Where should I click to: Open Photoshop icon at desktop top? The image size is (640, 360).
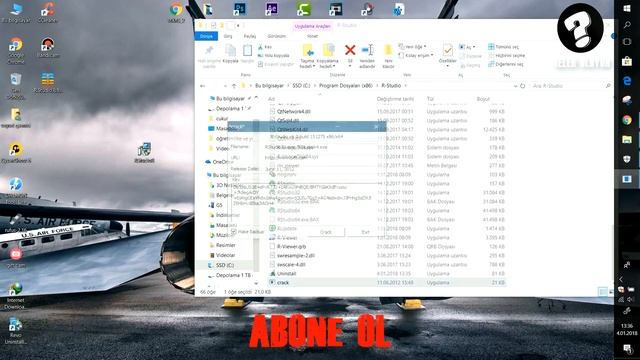(240, 9)
